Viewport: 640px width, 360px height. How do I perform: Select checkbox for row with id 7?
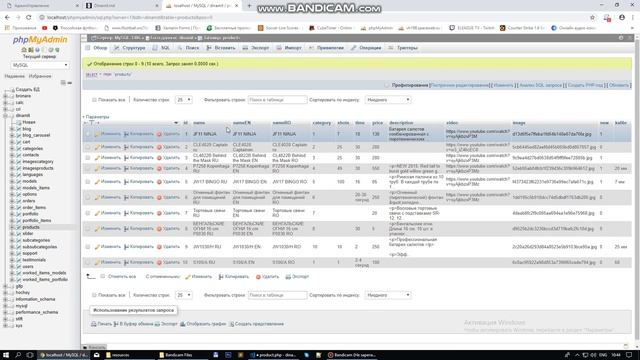pos(88,213)
